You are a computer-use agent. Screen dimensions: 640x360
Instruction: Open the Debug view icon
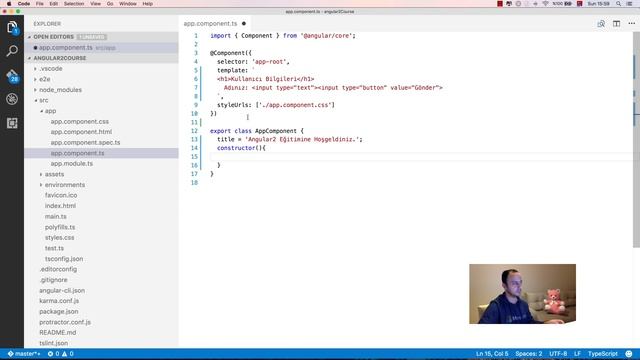coord(12,99)
